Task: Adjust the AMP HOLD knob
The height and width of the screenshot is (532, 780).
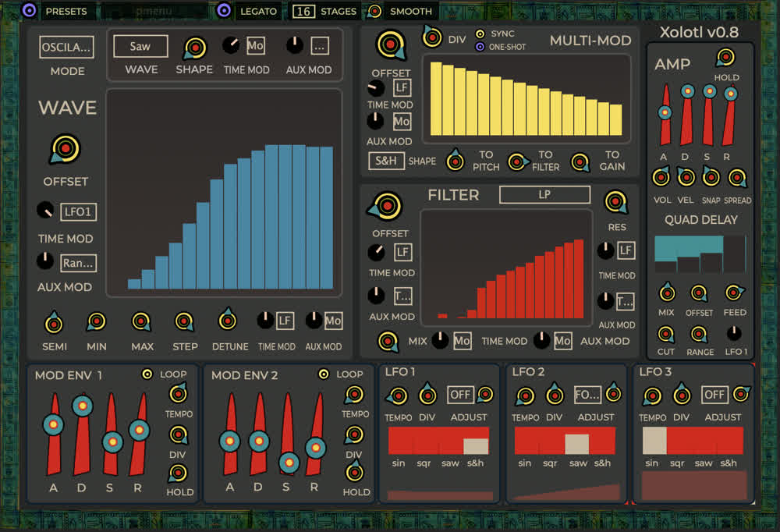Action: tap(725, 57)
